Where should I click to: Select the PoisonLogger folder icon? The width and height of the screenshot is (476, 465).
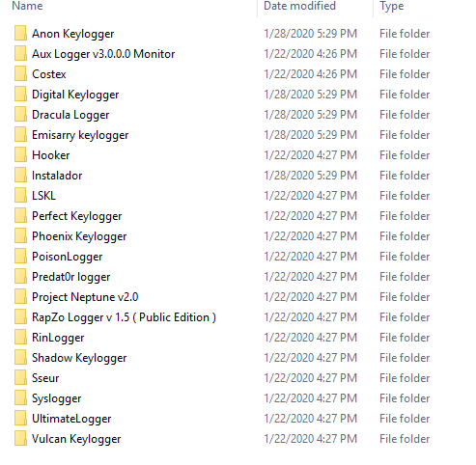(20, 257)
